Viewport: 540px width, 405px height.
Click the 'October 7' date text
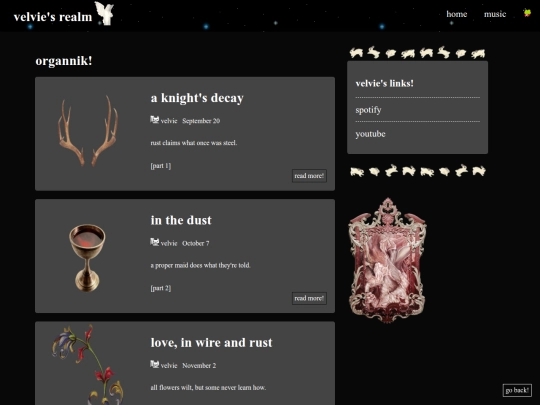[x=196, y=243]
